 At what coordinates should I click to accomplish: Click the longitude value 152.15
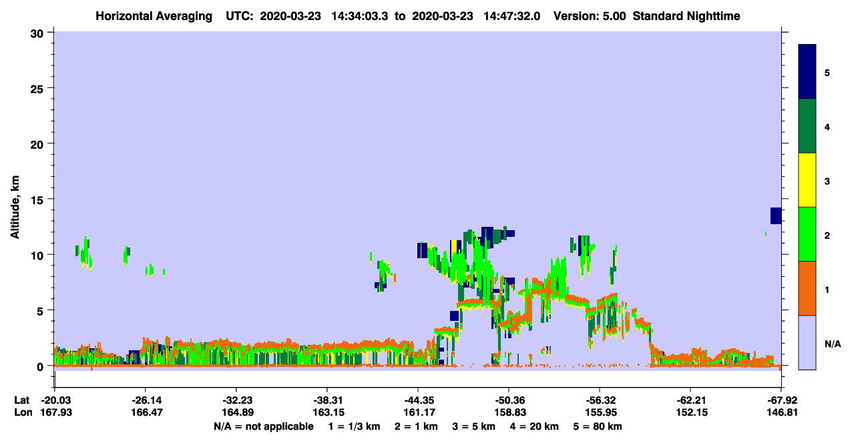pyautogui.click(x=690, y=413)
